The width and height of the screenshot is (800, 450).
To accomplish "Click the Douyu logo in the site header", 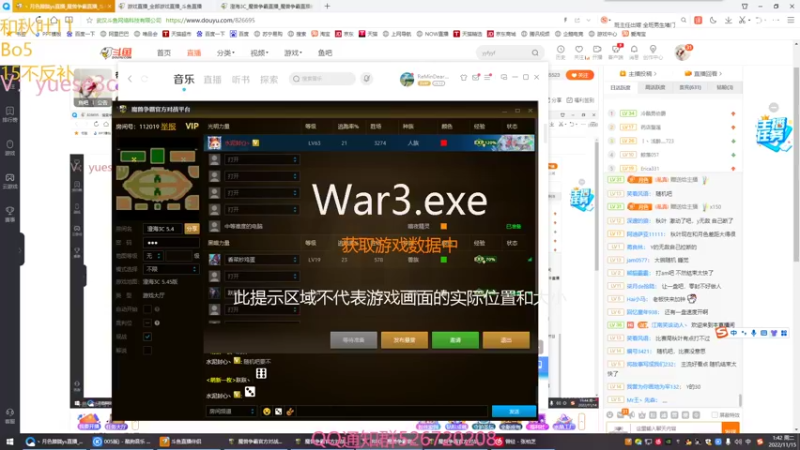I will pos(117,53).
